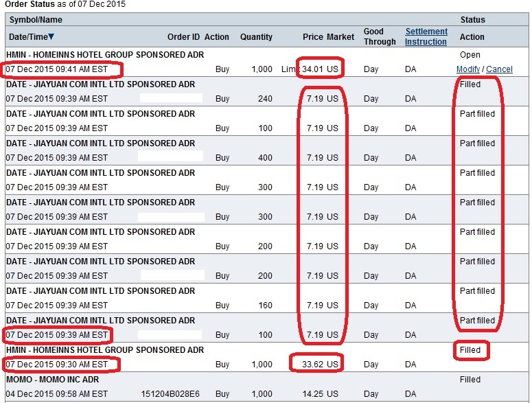Screen dimensions: 532x403
Task: Click the Order ID column header
Action: click(183, 36)
